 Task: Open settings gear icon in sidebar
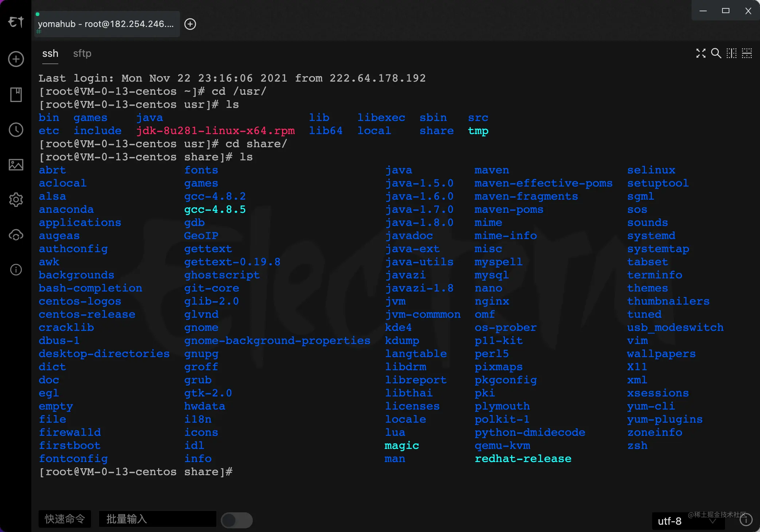[16, 200]
